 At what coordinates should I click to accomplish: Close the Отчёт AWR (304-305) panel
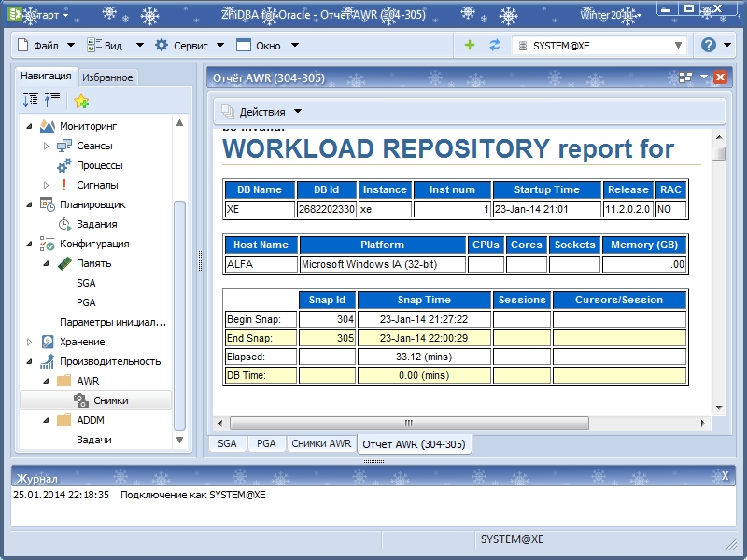pyautogui.click(x=720, y=77)
